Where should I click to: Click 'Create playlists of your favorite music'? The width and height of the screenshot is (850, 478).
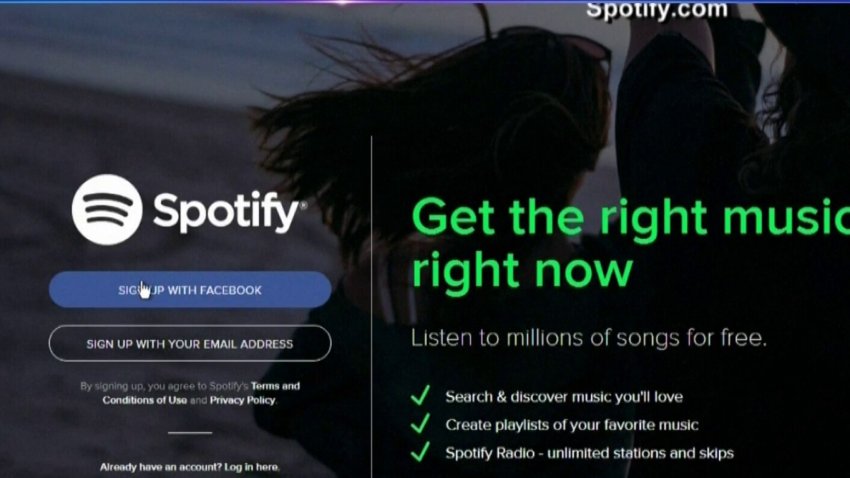coord(572,425)
